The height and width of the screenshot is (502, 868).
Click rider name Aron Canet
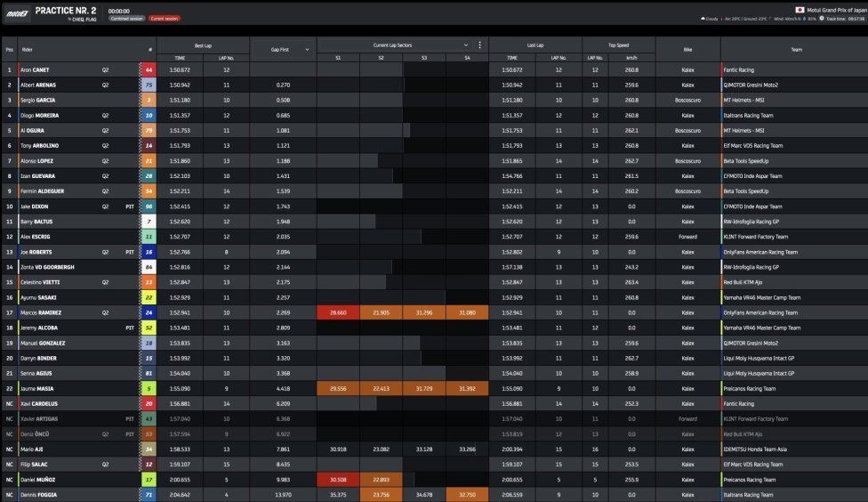coord(35,69)
